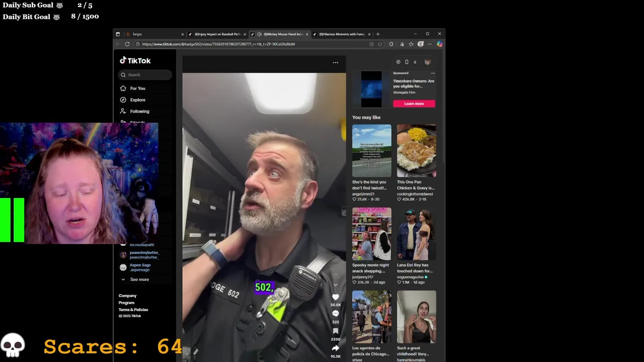
Task: Mute the Mickey Mouse tab speaker icon
Action: pyautogui.click(x=259, y=34)
